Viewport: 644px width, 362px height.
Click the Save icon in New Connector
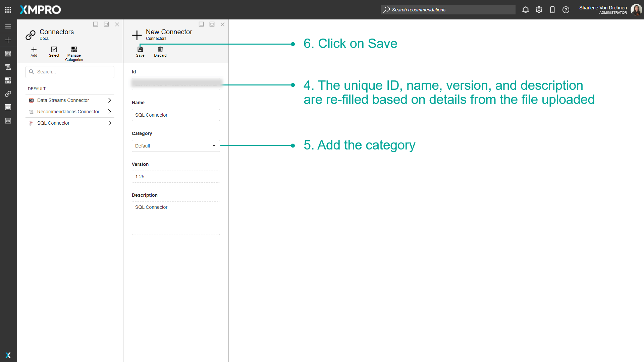click(x=140, y=50)
